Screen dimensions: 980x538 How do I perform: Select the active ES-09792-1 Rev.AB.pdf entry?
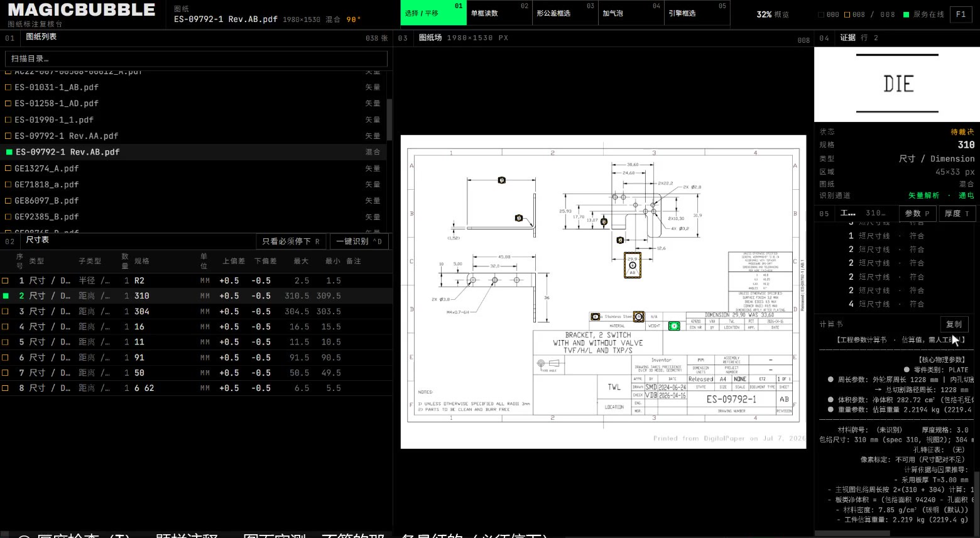pos(193,152)
